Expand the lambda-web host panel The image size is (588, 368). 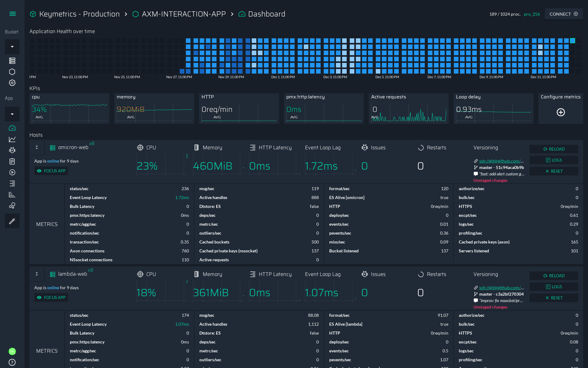coord(36,274)
